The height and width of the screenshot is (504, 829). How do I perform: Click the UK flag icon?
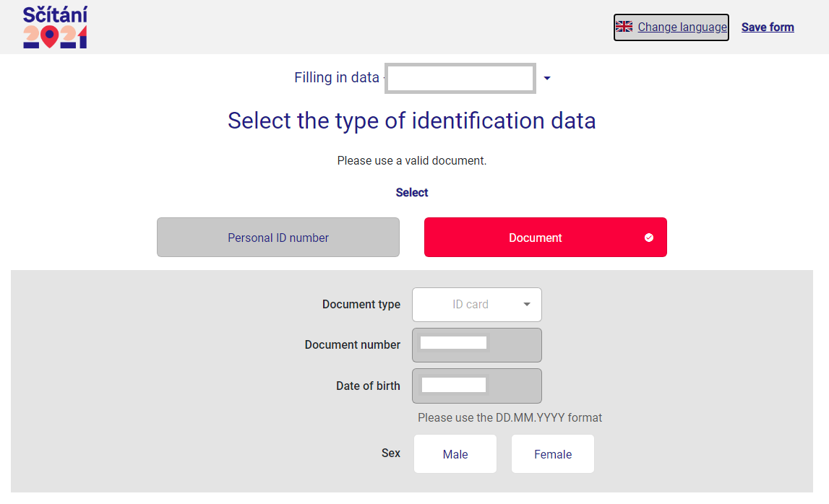624,27
